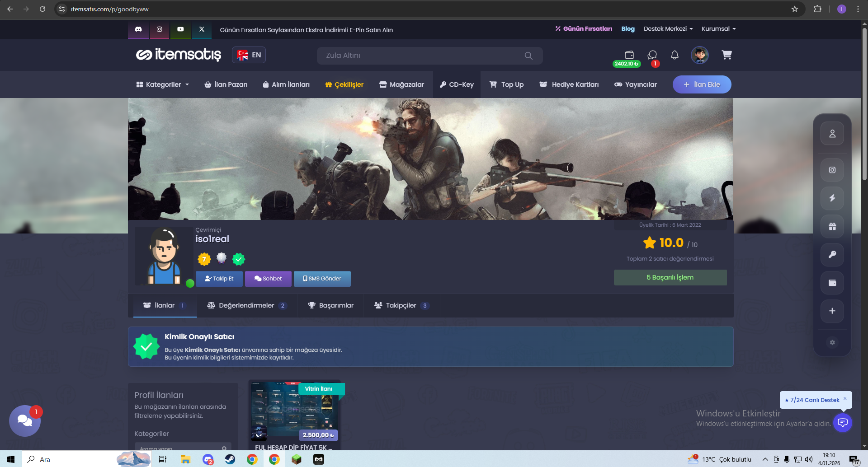This screenshot has width=868, height=467.
Task: Open the Blog link
Action: 628,29
